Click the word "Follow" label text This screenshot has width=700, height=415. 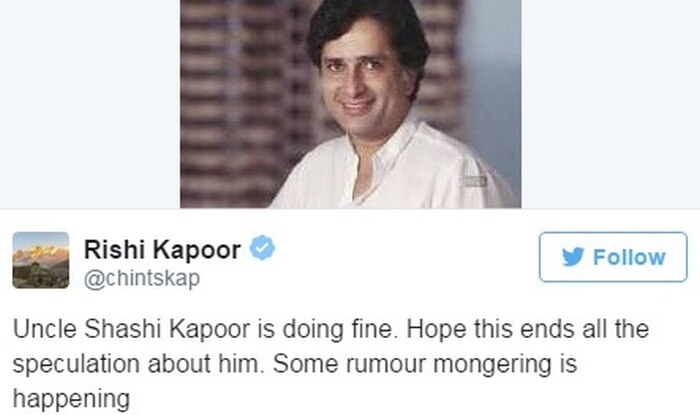(x=629, y=257)
